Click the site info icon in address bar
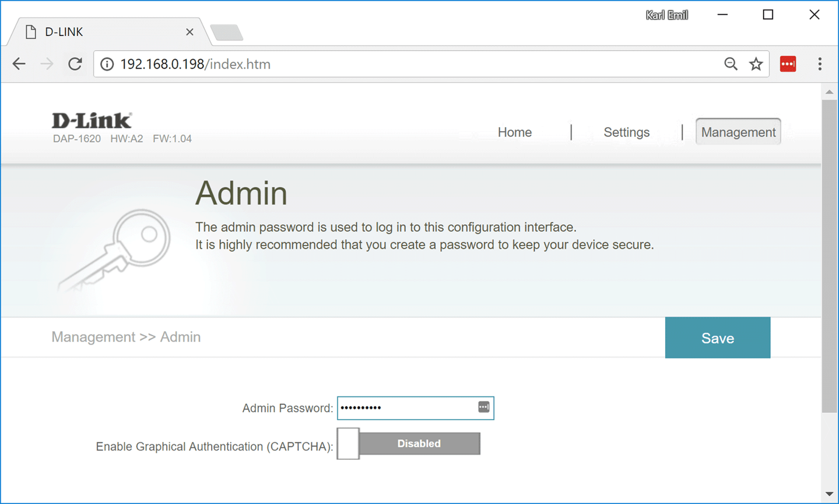 107,64
